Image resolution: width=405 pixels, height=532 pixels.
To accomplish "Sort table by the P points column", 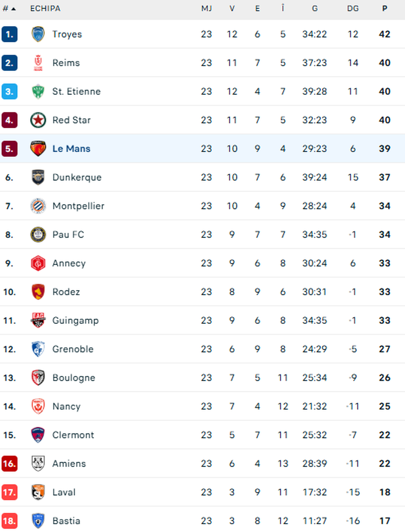I will tap(384, 9).
